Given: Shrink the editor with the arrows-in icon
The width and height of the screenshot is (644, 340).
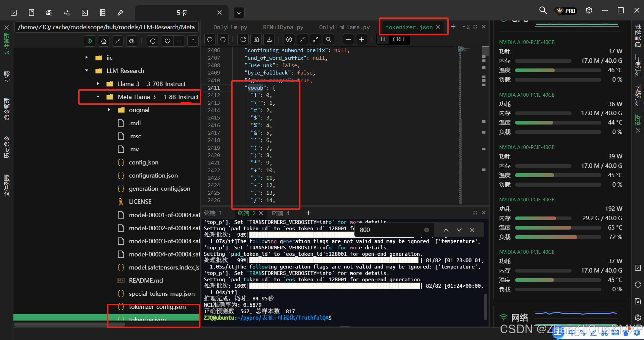Looking at the screenshot, I should pyautogui.click(x=302, y=39).
